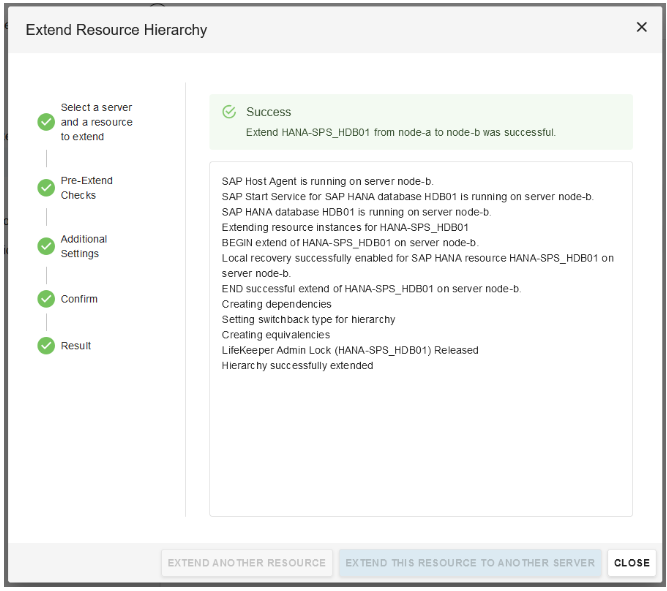Image resolution: width=667 pixels, height=591 pixels.
Task: Jump to the Confirm step label
Action: 79,299
